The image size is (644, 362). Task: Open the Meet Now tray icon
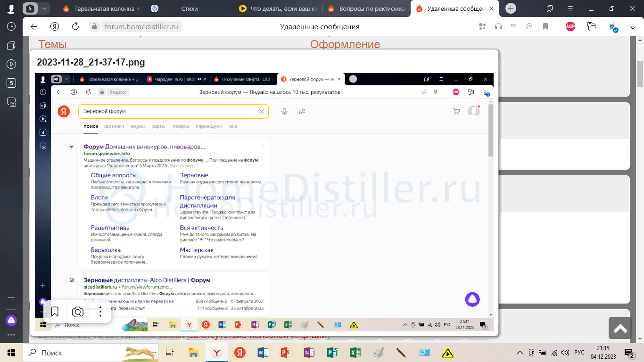coord(531,353)
